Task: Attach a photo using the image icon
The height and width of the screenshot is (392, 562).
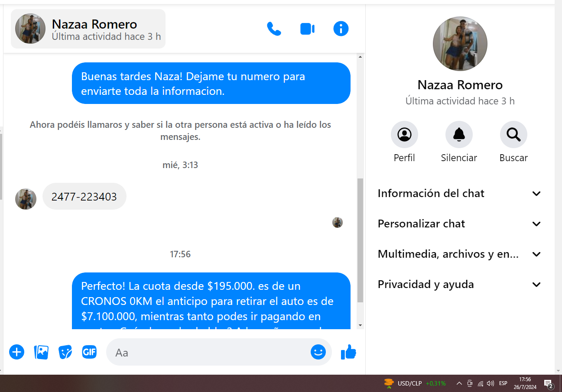Action: pos(41,352)
